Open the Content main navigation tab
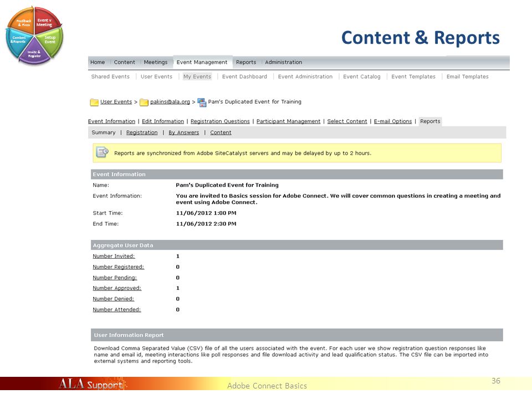The image size is (532, 399). coord(124,63)
